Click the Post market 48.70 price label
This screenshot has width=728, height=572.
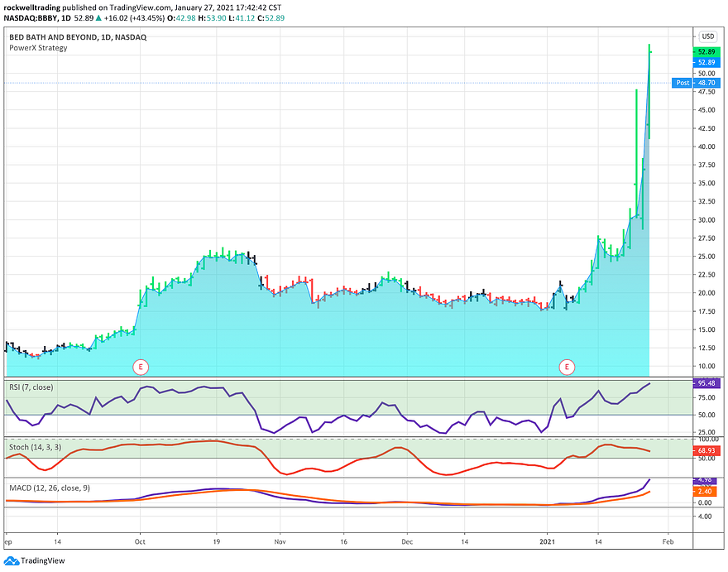tap(696, 83)
